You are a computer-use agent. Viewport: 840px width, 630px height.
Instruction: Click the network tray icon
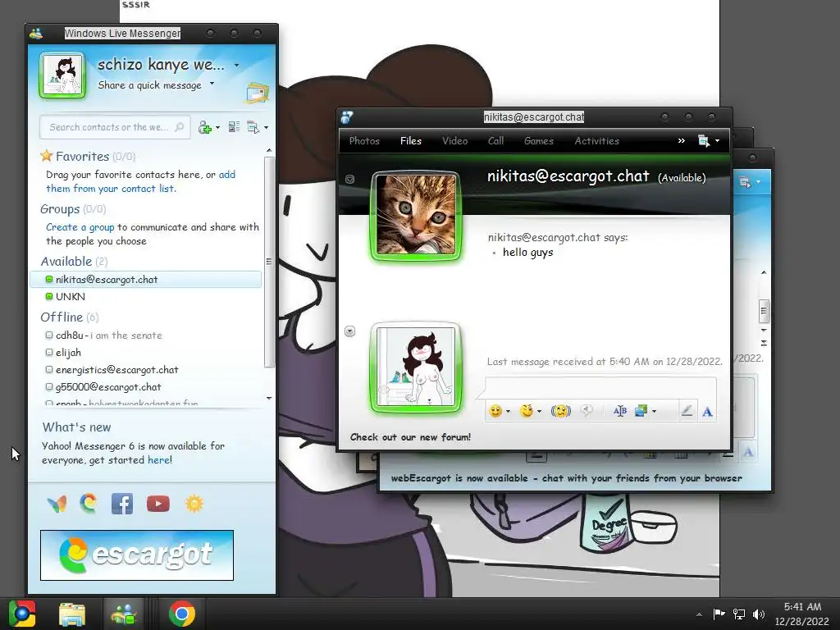point(739,614)
